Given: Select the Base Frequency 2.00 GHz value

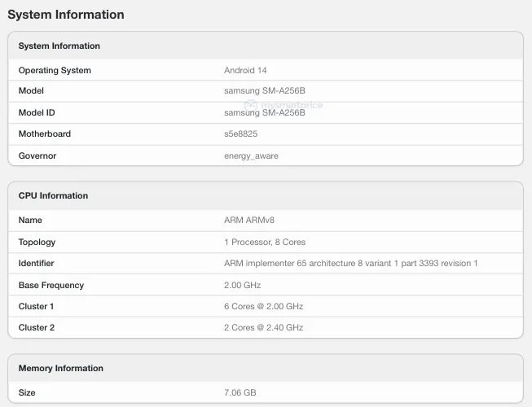Looking at the screenshot, I should 242,285.
